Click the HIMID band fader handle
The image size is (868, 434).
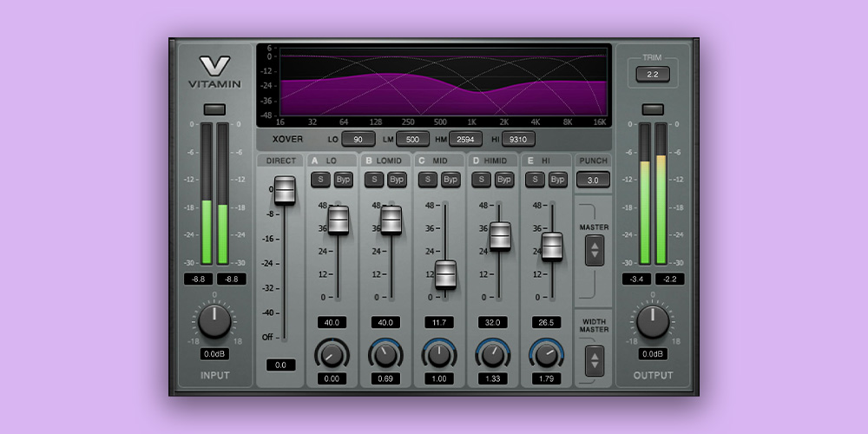point(500,236)
